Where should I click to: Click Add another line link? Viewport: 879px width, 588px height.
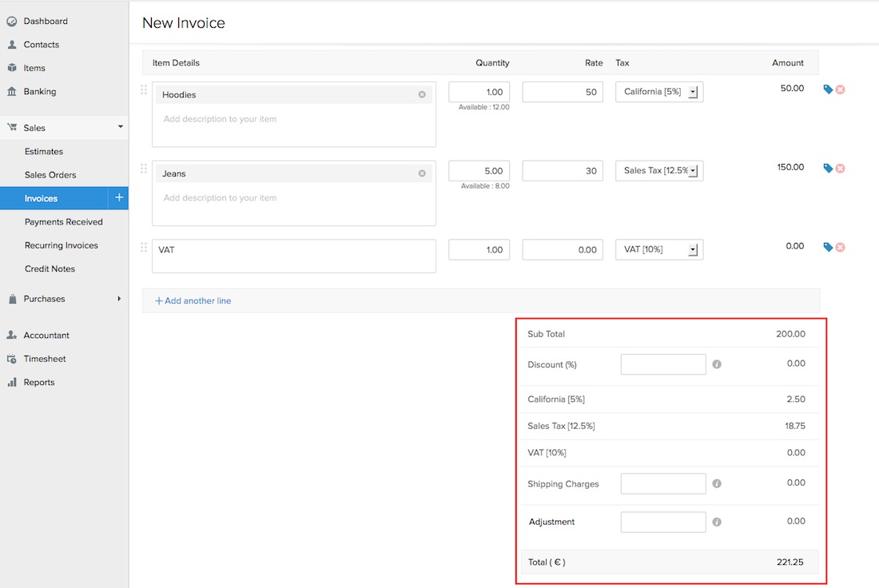coord(193,300)
